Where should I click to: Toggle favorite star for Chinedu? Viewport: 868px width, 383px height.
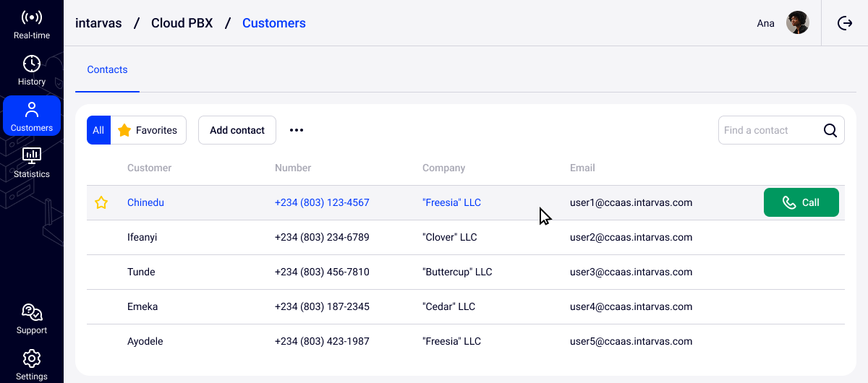point(101,203)
